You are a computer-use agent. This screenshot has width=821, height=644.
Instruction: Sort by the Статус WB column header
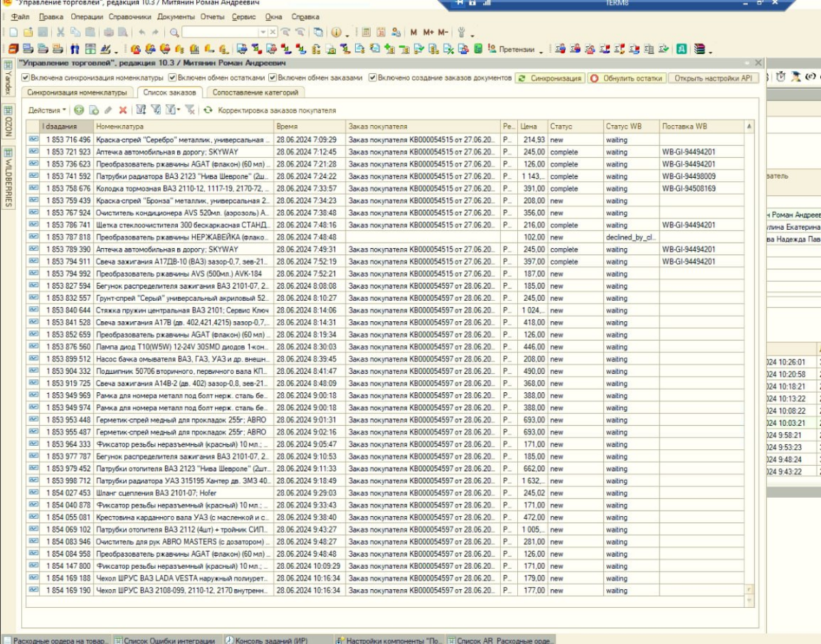coord(631,126)
